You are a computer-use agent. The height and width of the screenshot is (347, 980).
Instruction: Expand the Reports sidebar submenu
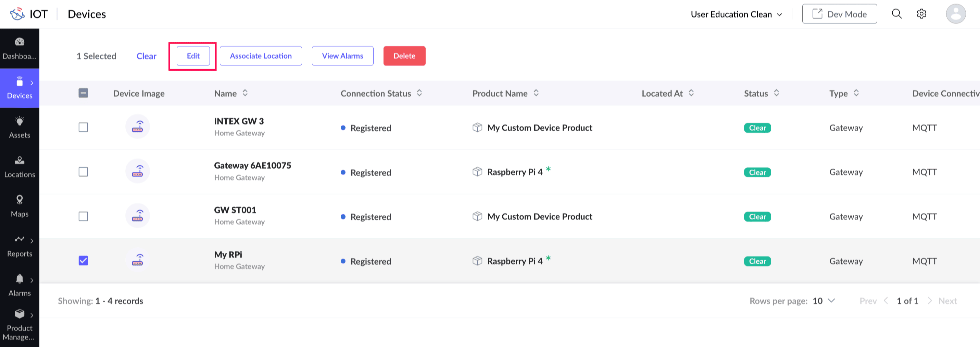[32, 241]
